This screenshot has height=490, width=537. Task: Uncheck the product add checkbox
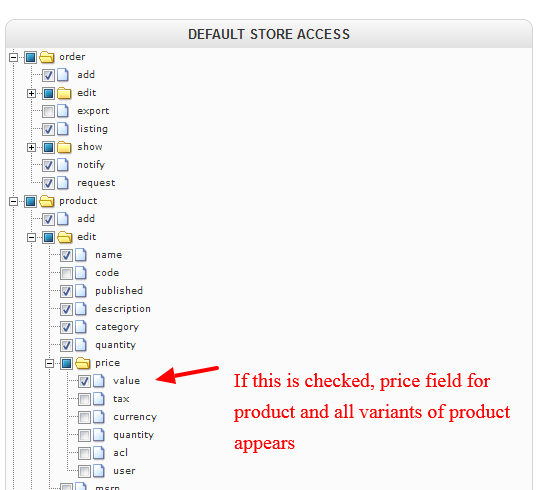48,219
